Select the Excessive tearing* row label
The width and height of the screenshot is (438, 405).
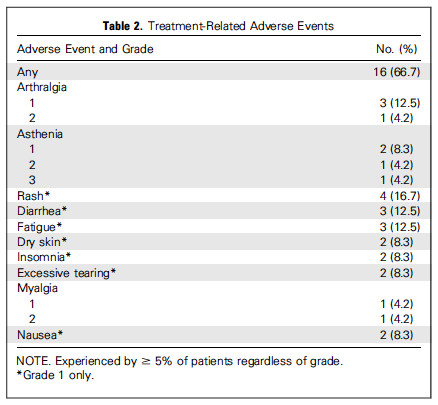66,273
